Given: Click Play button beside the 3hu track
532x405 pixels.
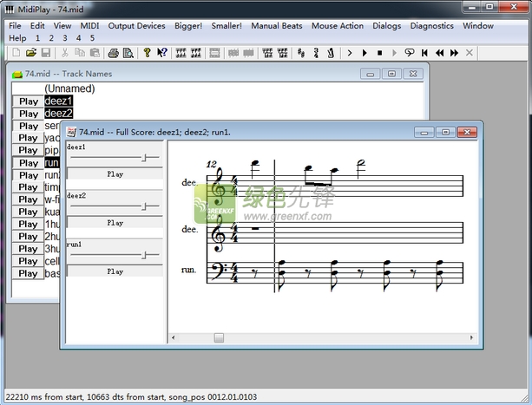Looking at the screenshot, I should coord(28,249).
